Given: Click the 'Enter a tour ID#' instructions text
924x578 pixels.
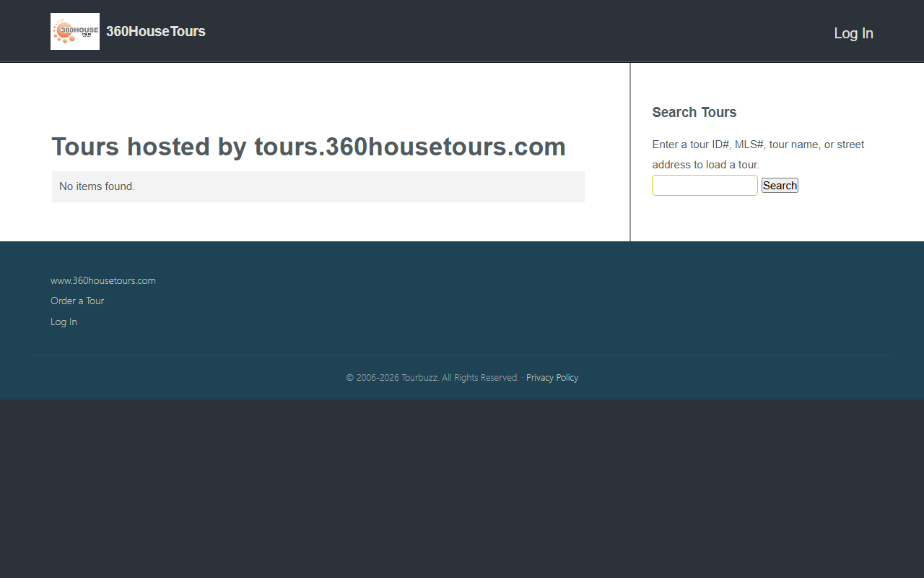Looking at the screenshot, I should coord(758,155).
